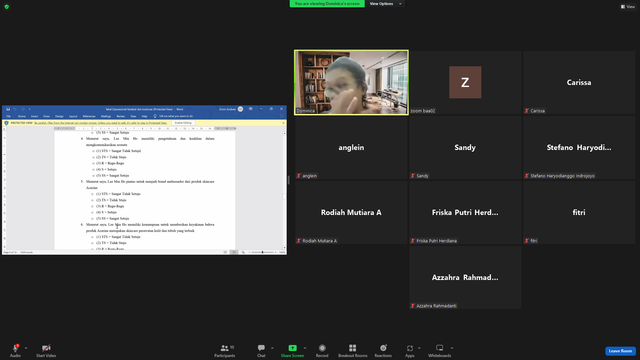Click the Tell me what you want to do field
This screenshot has width=640, height=360.
(x=176, y=116)
